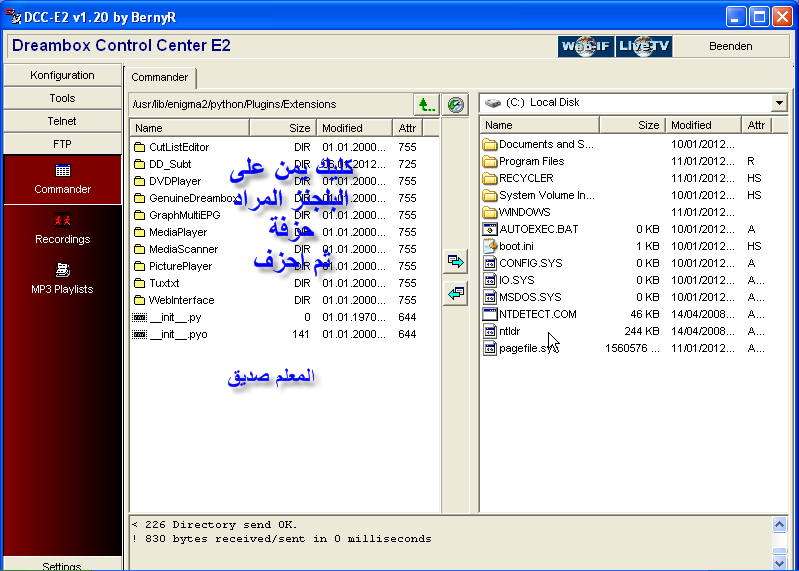Image resolution: width=799 pixels, height=571 pixels.
Task: Click the NTDETECT.COM file icon
Action: (x=490, y=314)
